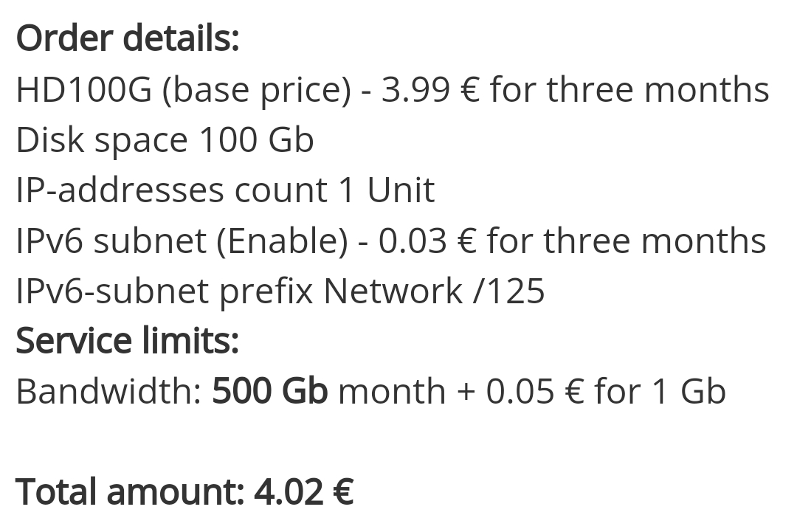Click the "100 Gb" disk space value
Screen dimensions: 797x532
[257, 140]
